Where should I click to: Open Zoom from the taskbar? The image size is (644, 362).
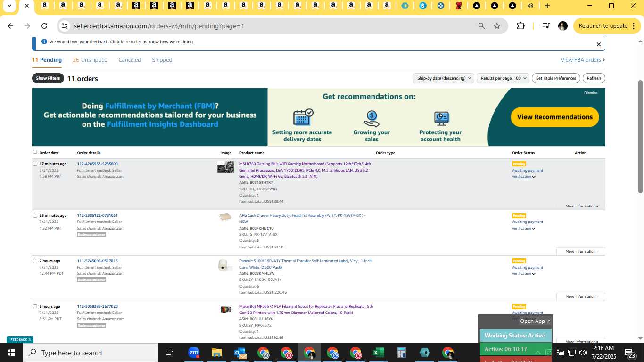pyautogui.click(x=194, y=353)
